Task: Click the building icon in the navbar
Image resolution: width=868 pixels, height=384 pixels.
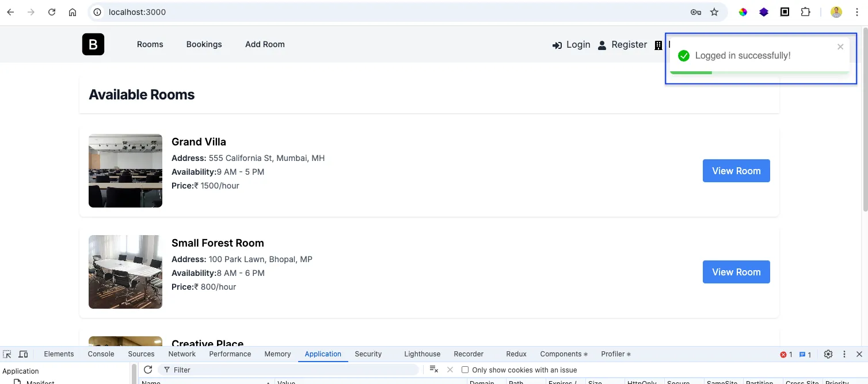Action: click(x=658, y=45)
